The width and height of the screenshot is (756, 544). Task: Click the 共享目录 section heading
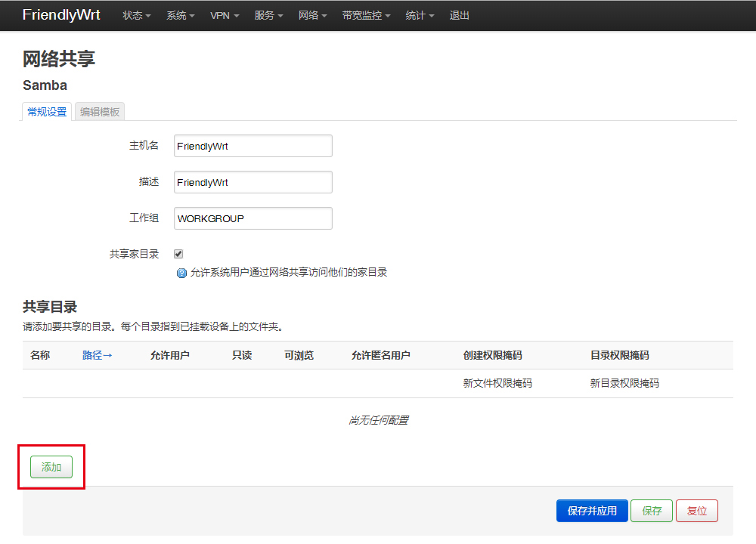tap(50, 307)
